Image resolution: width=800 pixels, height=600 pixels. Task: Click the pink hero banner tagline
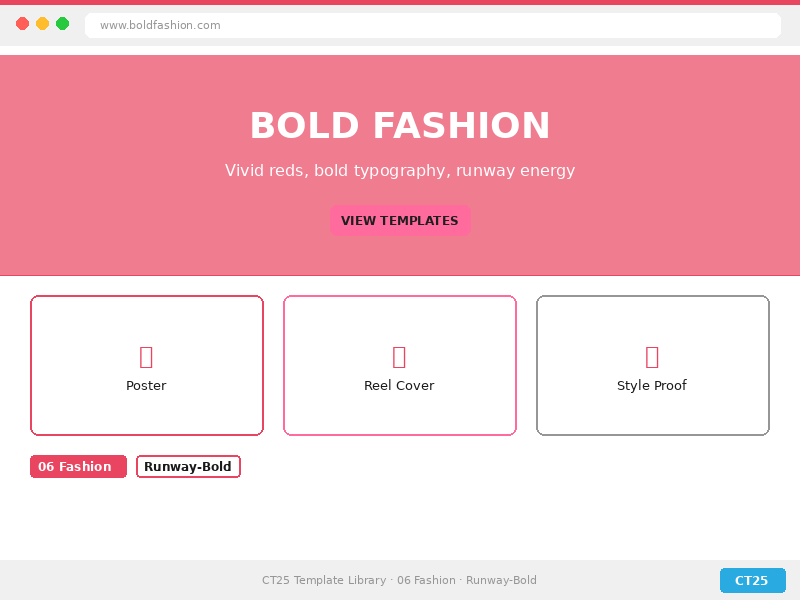click(x=400, y=170)
